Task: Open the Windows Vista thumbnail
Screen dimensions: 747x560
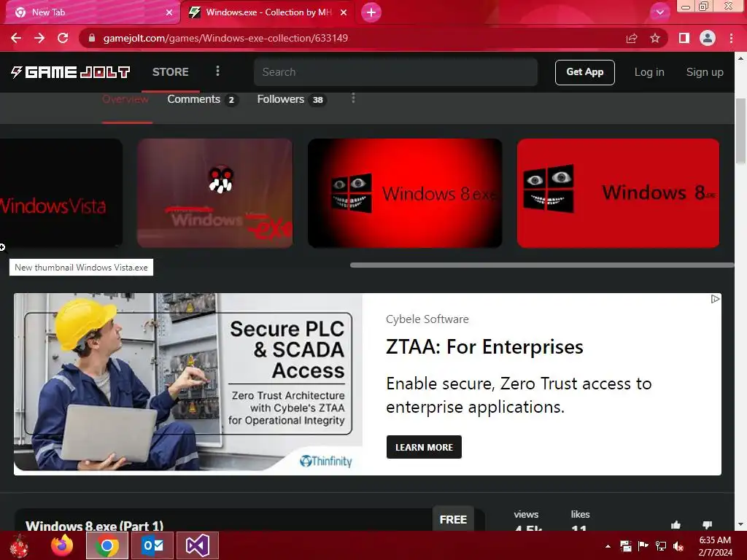Action: (x=61, y=192)
